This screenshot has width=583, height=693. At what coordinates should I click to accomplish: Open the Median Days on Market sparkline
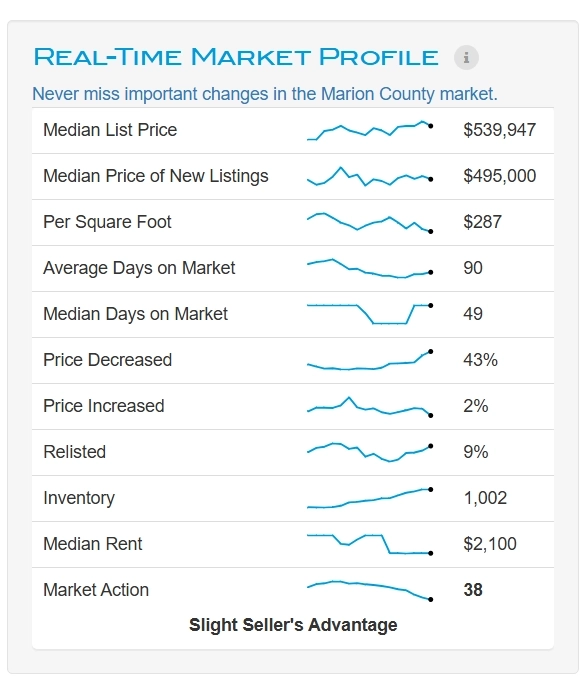pyautogui.click(x=370, y=314)
